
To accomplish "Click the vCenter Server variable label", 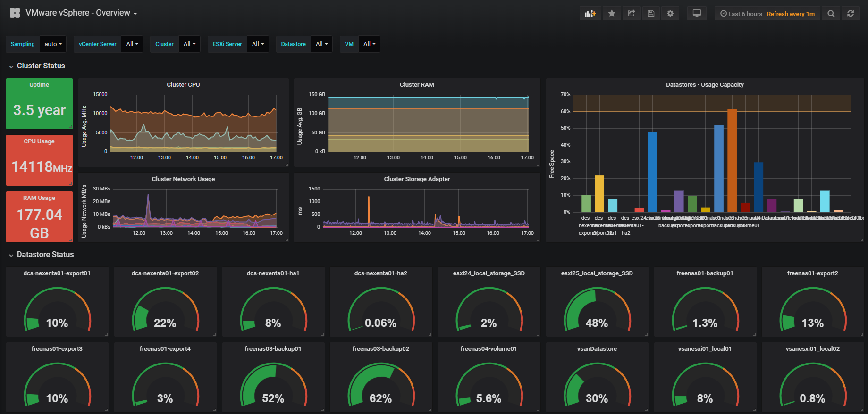I will pyautogui.click(x=98, y=44).
